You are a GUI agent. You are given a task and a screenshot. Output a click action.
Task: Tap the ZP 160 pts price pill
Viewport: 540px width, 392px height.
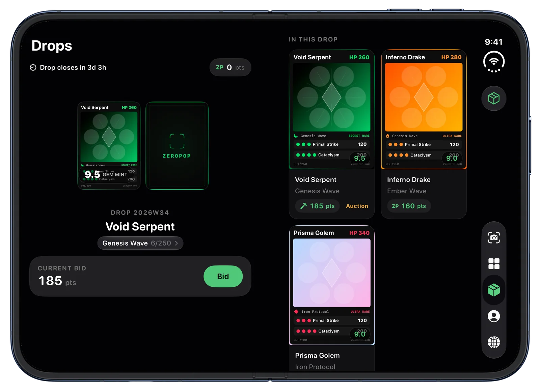tap(409, 206)
